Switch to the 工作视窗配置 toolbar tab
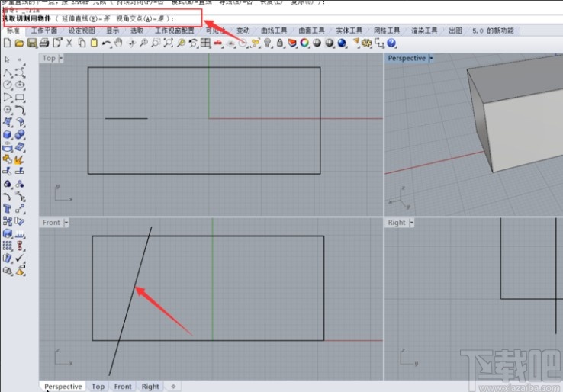 tap(175, 31)
